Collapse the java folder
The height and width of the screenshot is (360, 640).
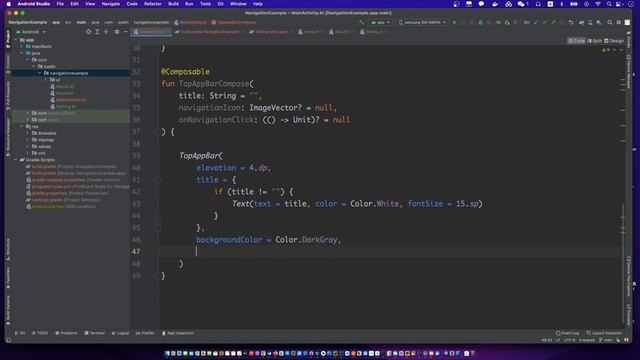[22, 53]
